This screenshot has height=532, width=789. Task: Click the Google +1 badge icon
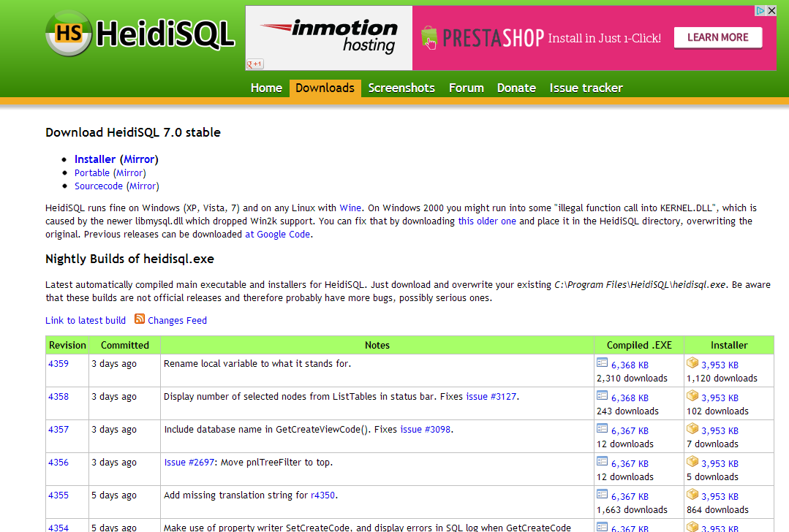point(255,64)
